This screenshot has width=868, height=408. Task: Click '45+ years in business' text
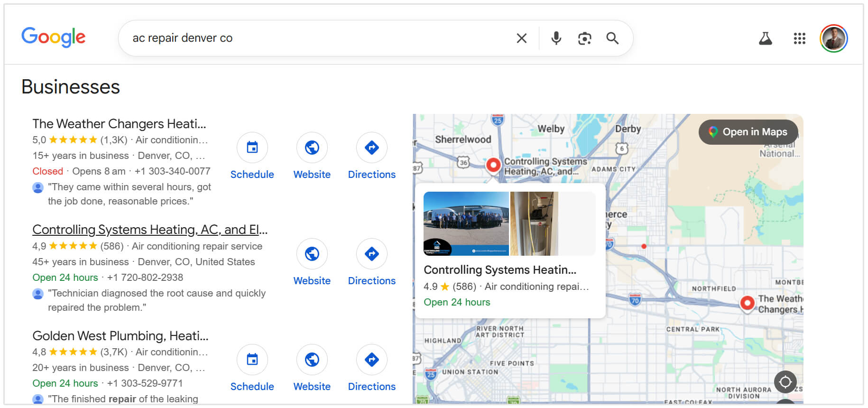pyautogui.click(x=81, y=262)
